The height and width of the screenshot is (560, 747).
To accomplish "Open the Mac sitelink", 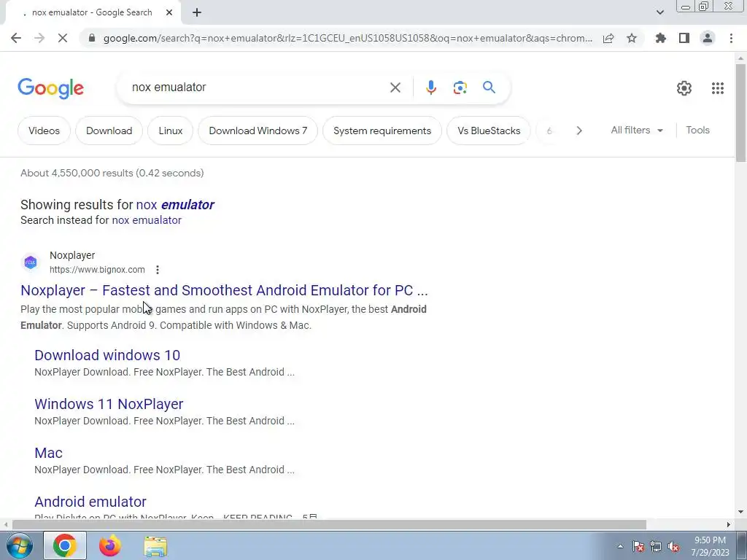I will (x=48, y=453).
